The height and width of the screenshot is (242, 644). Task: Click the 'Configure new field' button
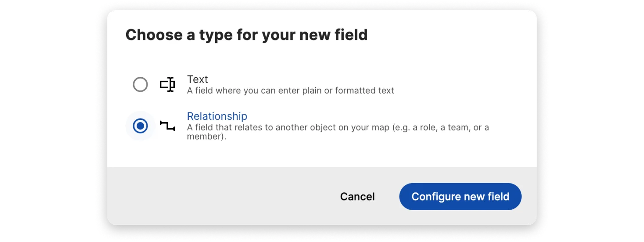tap(460, 197)
